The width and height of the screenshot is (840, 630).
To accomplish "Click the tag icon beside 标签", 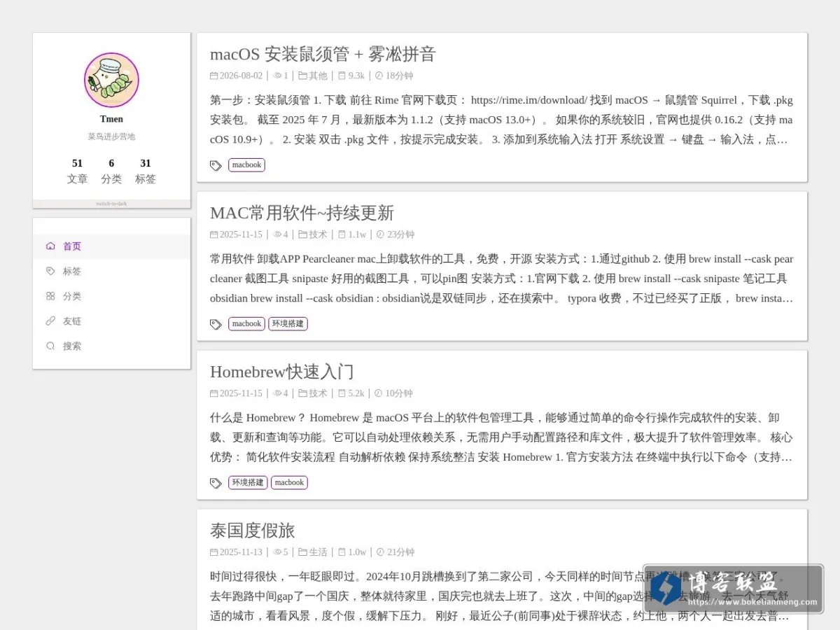I will click(50, 271).
